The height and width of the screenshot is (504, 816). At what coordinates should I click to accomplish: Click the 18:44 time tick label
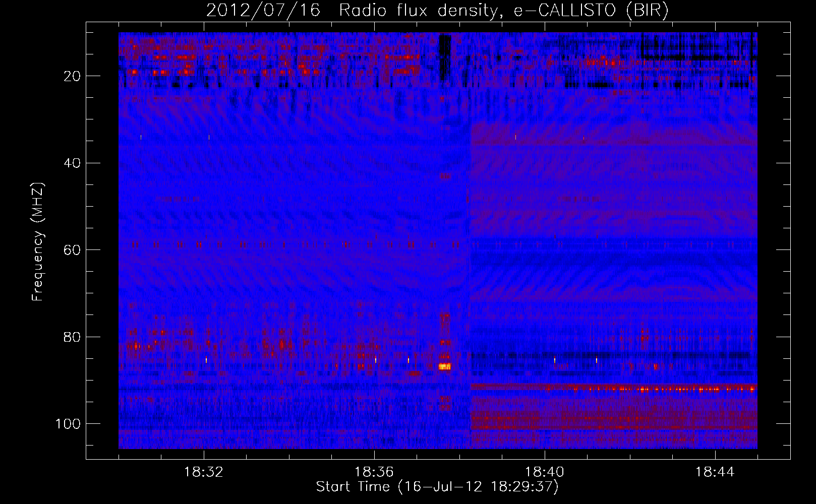[x=715, y=472]
